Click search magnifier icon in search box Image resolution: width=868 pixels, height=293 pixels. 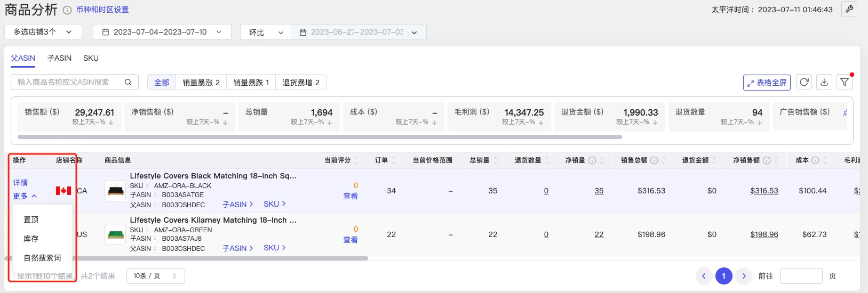[128, 82]
